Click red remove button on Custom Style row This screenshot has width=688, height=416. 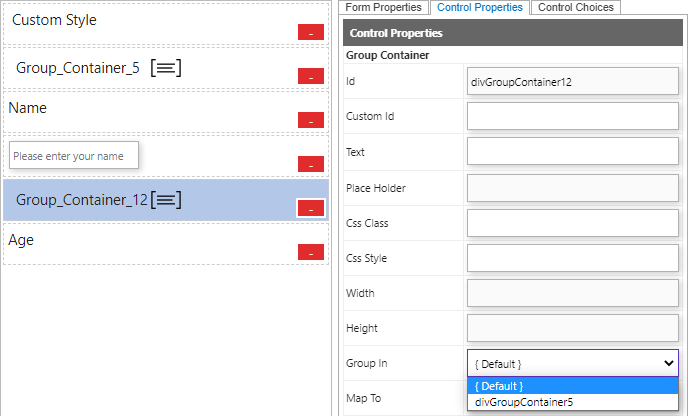pyautogui.click(x=310, y=32)
